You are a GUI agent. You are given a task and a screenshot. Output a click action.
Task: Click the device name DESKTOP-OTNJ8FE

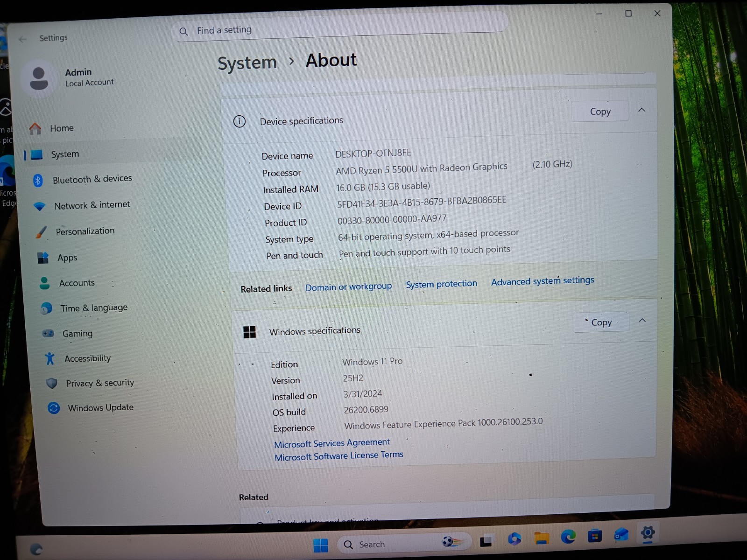[373, 154]
